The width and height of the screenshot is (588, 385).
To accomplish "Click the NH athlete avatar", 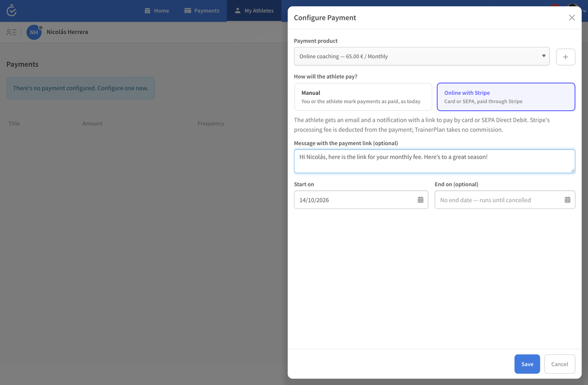I will [x=34, y=32].
